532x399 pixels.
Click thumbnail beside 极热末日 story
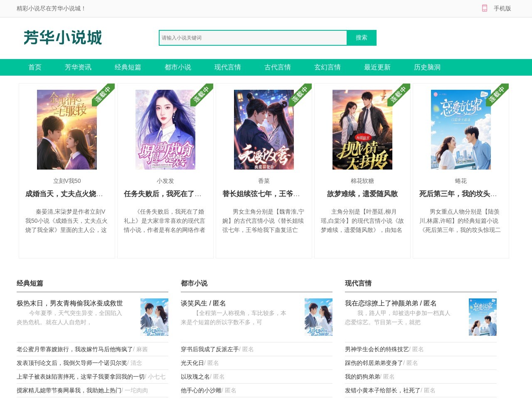click(154, 317)
